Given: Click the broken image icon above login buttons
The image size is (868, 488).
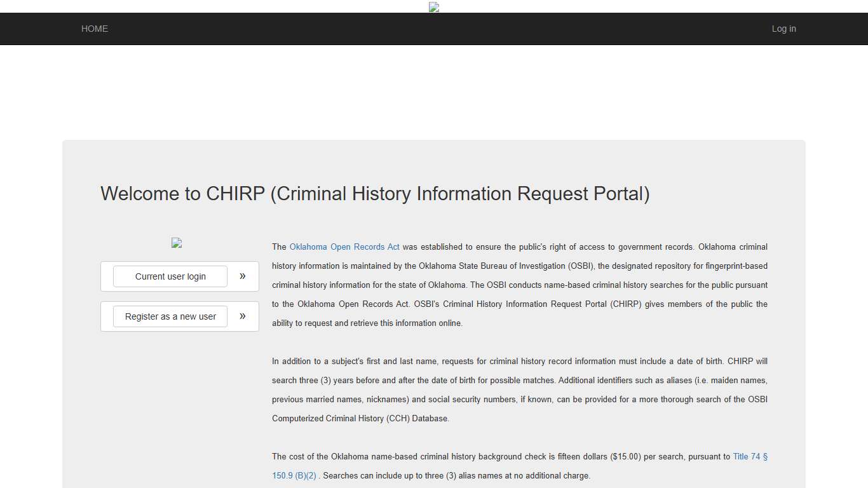Looking at the screenshot, I should (176, 243).
